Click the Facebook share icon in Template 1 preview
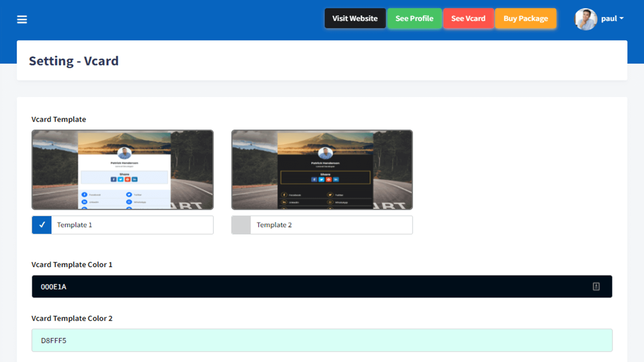644x362 pixels. pos(113,179)
